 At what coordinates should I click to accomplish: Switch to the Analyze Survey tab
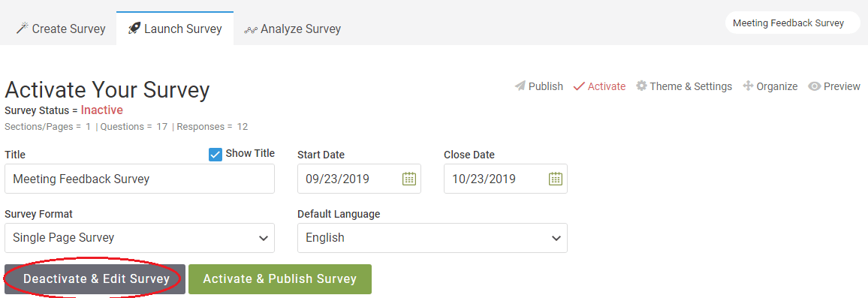(x=293, y=29)
